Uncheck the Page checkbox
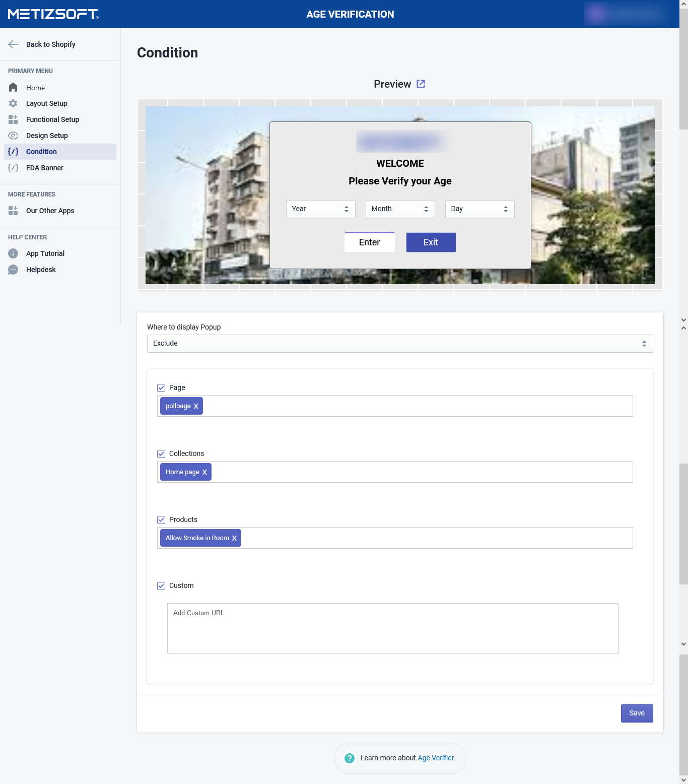This screenshot has width=688, height=784. tap(161, 387)
